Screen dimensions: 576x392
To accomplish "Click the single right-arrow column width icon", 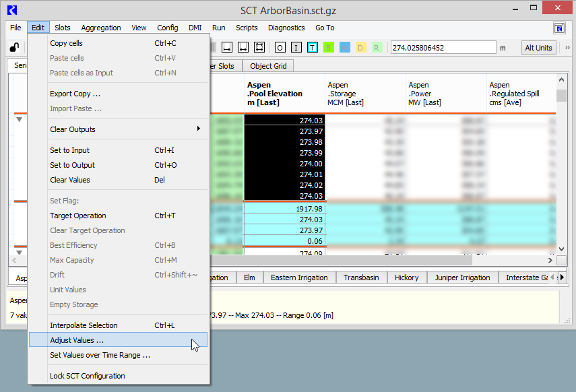I will coord(227,48).
